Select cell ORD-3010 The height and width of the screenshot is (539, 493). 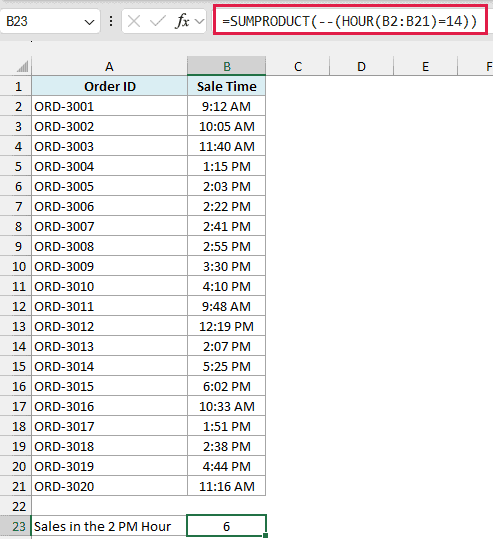109,286
